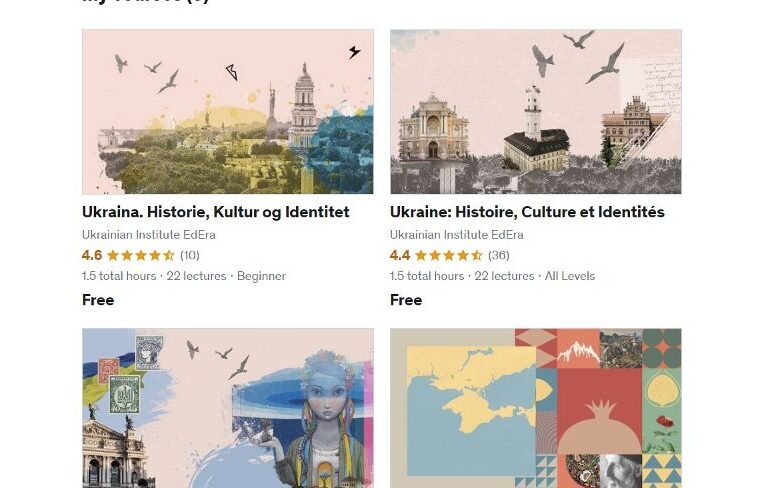Click the Beginner level label
Viewport: 758px width, 488px height.
pyautogui.click(x=262, y=276)
